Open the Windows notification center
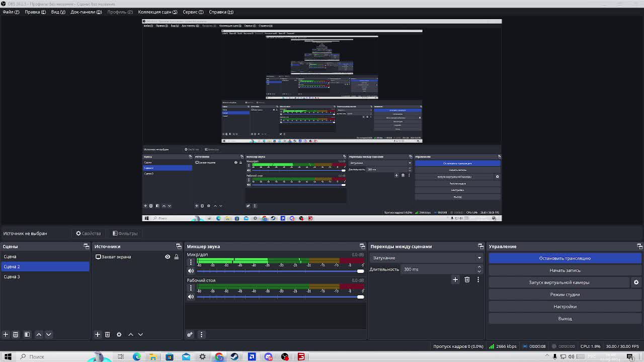This screenshot has width=644, height=362. point(630,357)
